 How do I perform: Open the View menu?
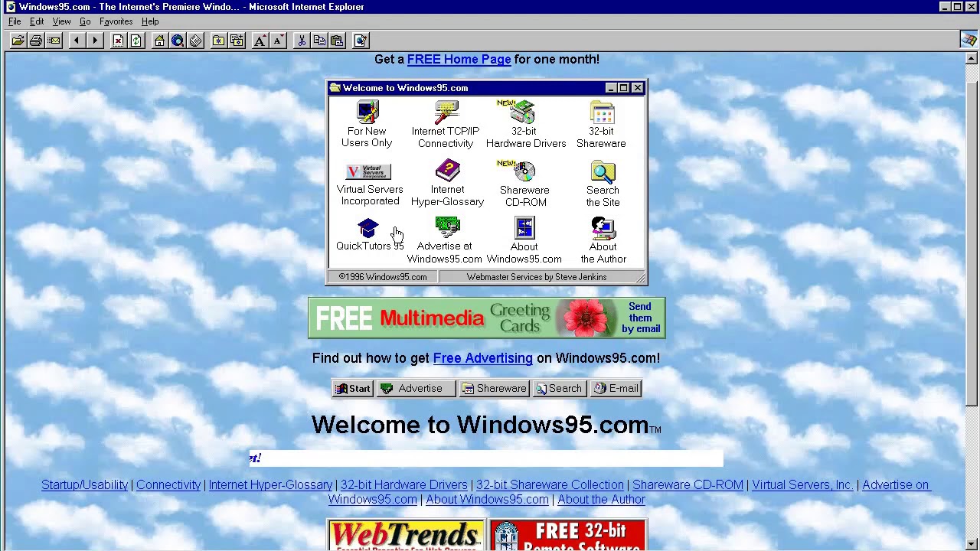[x=61, y=21]
